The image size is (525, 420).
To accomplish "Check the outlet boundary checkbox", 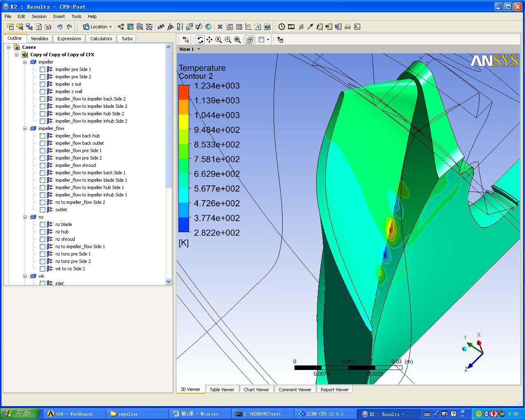I will [42, 210].
